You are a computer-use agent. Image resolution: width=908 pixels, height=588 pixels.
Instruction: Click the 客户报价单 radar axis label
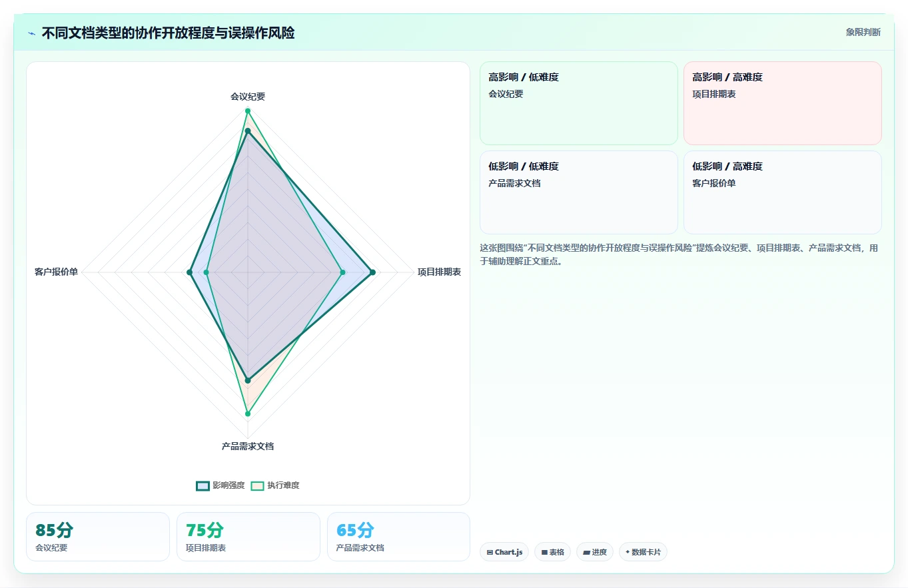point(57,272)
